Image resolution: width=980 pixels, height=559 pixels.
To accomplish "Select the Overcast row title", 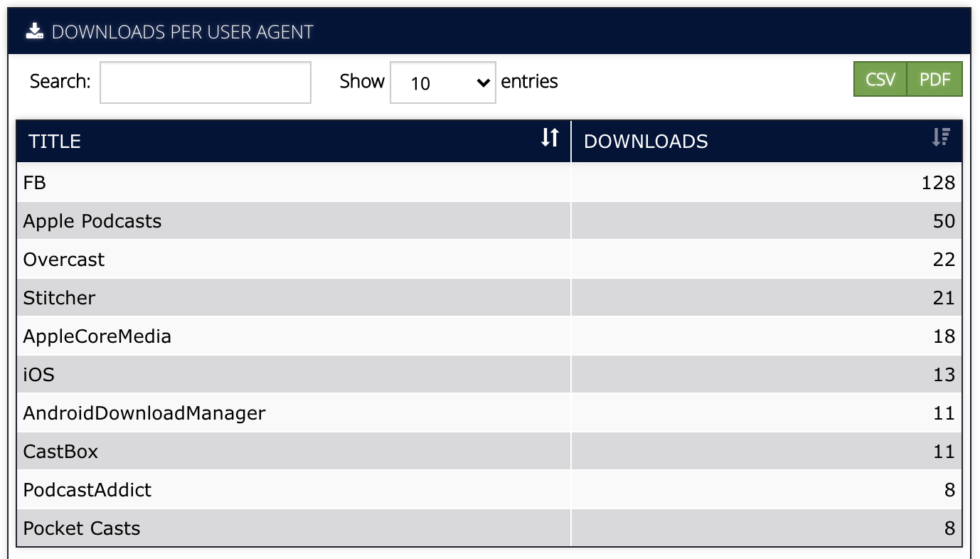I will (64, 260).
